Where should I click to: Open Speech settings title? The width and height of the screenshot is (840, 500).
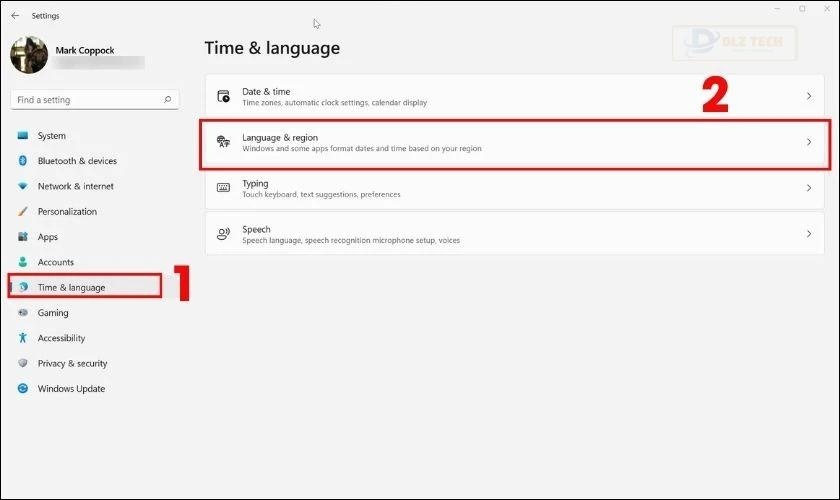256,229
